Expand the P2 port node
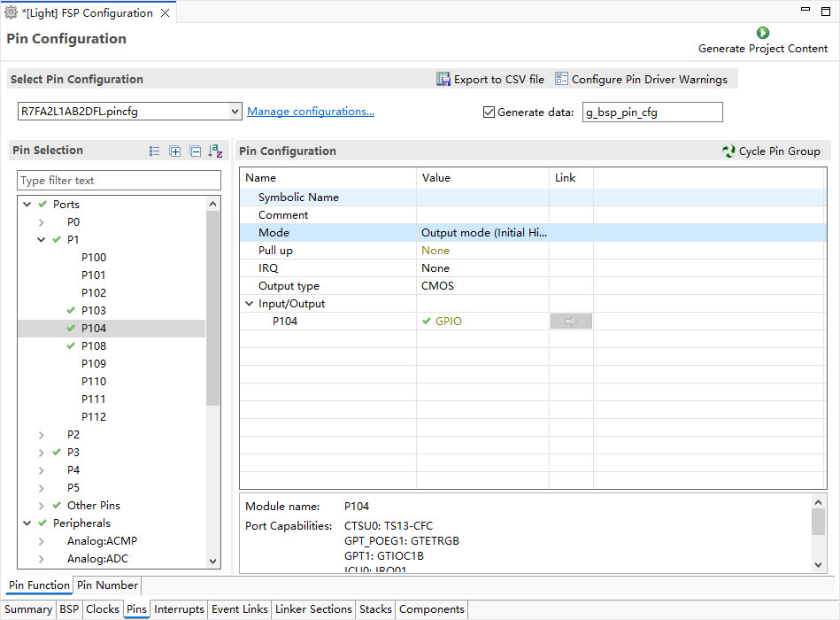 pos(42,435)
